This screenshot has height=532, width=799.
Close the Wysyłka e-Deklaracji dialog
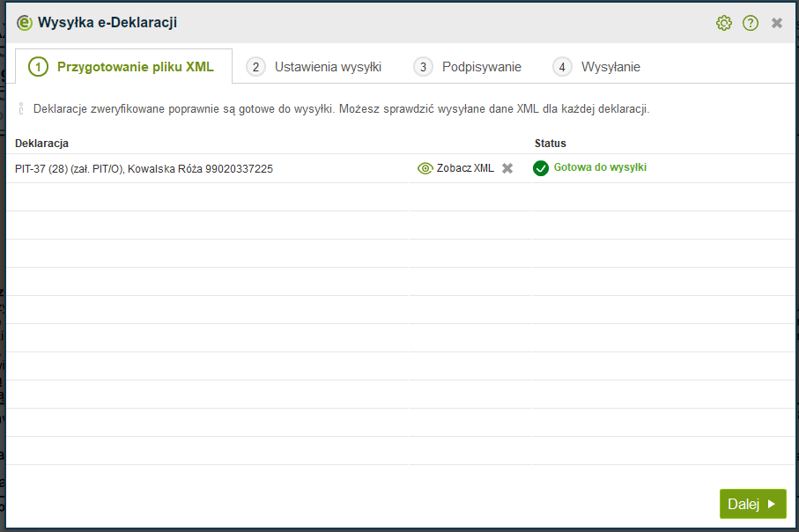coord(777,23)
